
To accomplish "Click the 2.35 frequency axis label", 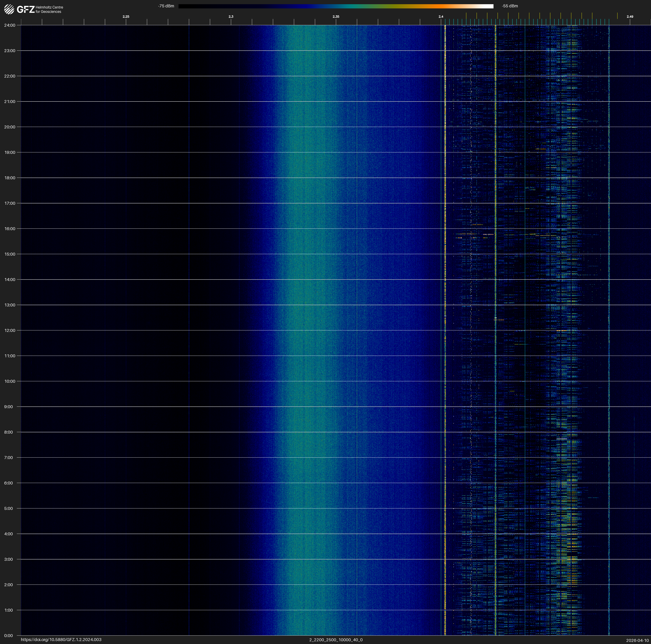I will coord(336,17).
